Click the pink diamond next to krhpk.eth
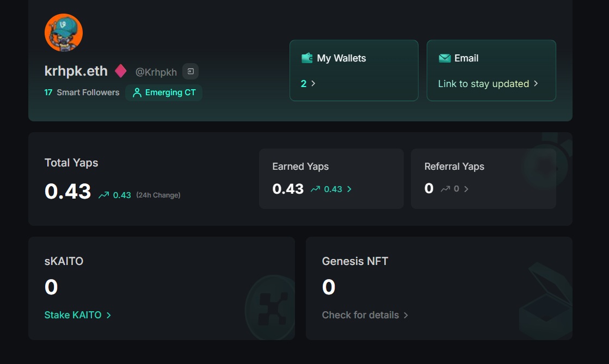 pyautogui.click(x=120, y=71)
